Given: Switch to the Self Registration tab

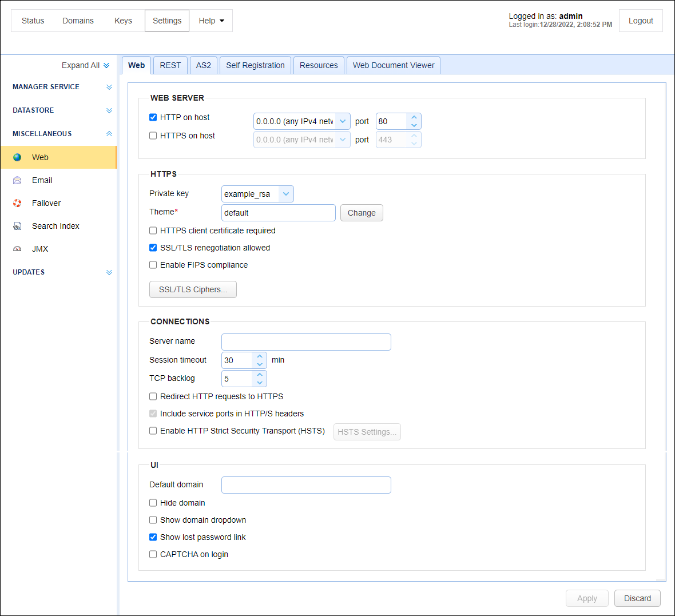Looking at the screenshot, I should 255,65.
